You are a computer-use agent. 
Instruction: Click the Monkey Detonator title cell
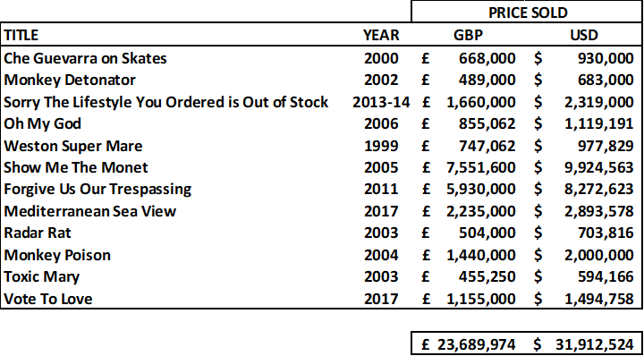click(70, 80)
